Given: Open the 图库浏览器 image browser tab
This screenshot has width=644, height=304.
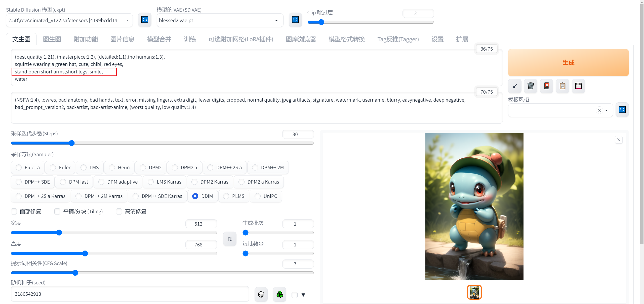Looking at the screenshot, I should [301, 39].
